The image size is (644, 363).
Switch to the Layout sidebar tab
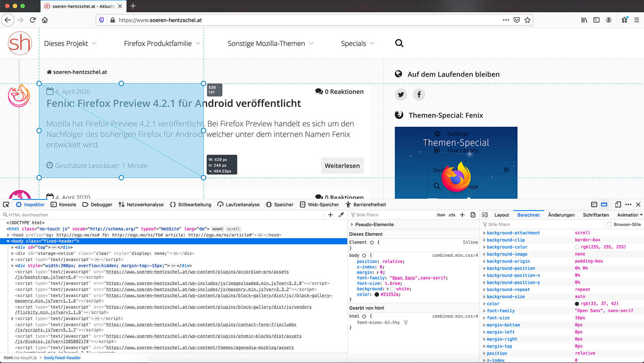501,215
